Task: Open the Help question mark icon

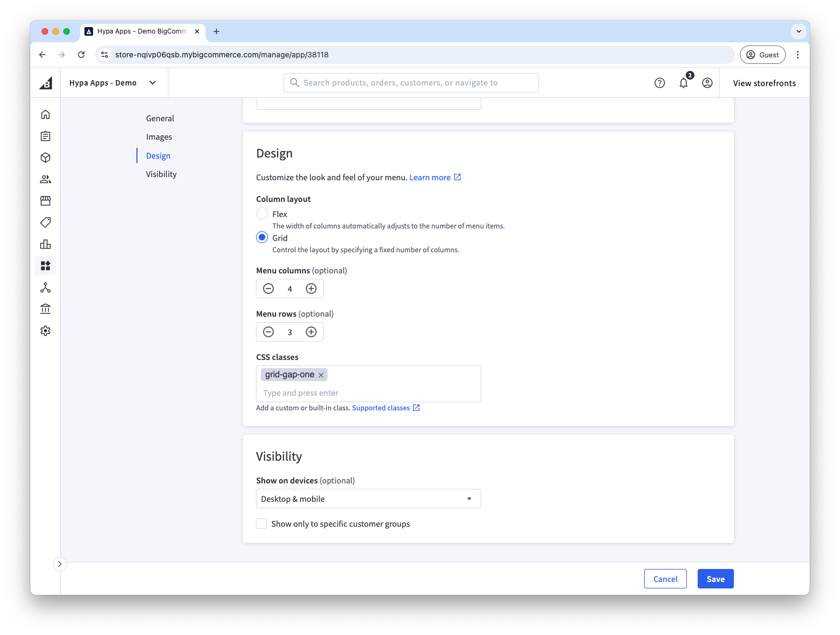Action: click(659, 83)
